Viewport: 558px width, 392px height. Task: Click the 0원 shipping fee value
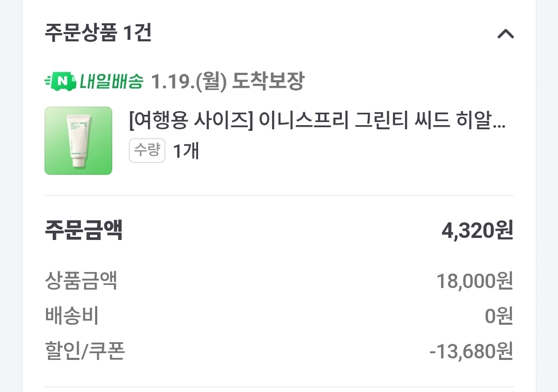coord(499,316)
